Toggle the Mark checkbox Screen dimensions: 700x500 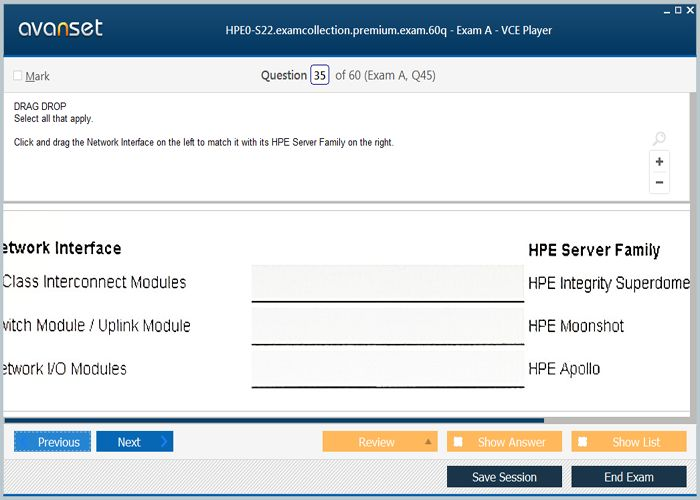tap(17, 75)
